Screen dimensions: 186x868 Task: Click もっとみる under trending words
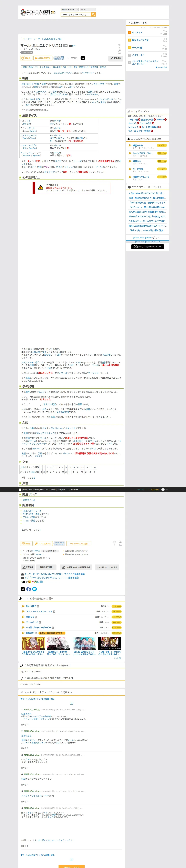[x=161, y=67]
